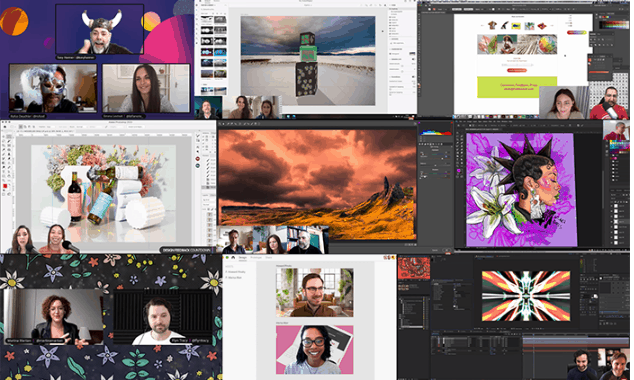Select the green-highlighted cube in Dimension canvas
This screenshot has height=380, width=634.
pos(308,55)
